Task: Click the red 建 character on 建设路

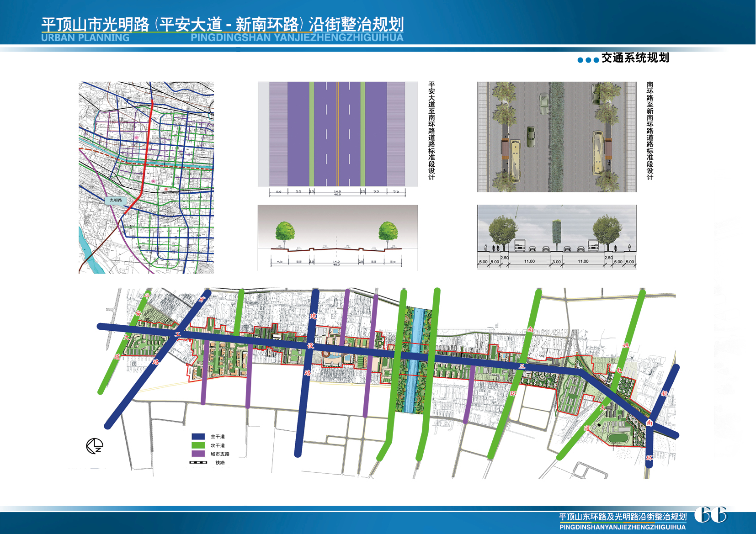Action: (x=313, y=316)
